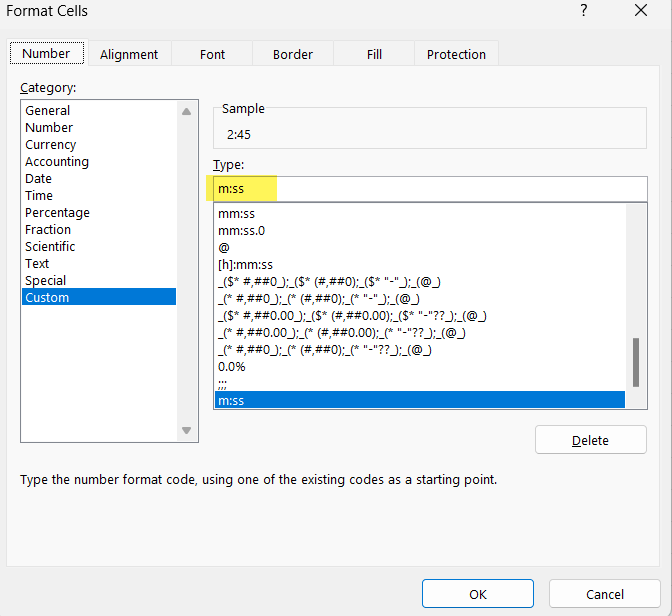The width and height of the screenshot is (672, 616).
Task: Click Category list scroll up arrow
Action: click(x=186, y=111)
